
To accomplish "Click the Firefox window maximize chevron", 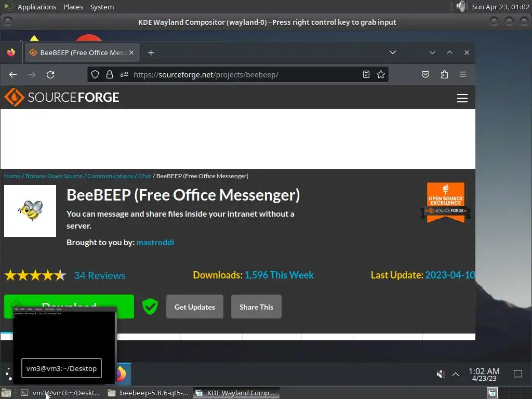I will click(449, 52).
